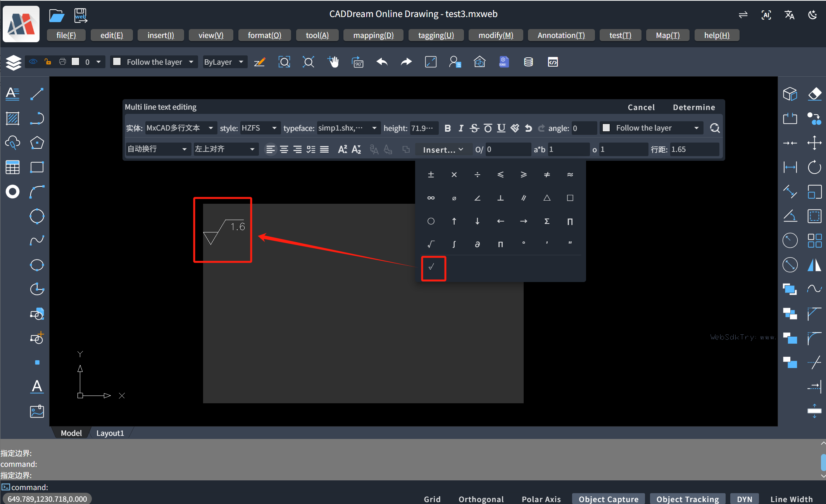Screen dimensions: 826x504
Task: Insert the plus-minus symbol
Action: [x=431, y=175]
